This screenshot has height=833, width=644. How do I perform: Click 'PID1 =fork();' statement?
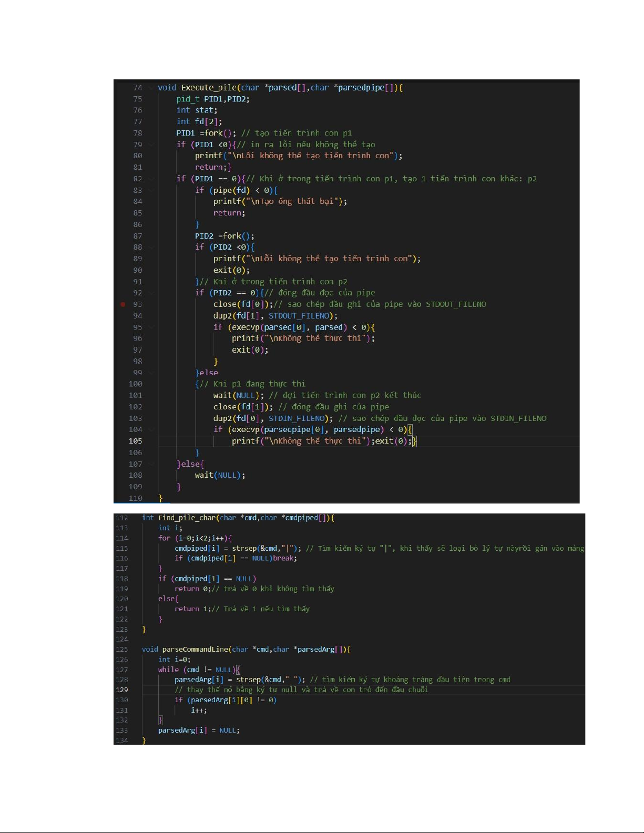pos(206,133)
